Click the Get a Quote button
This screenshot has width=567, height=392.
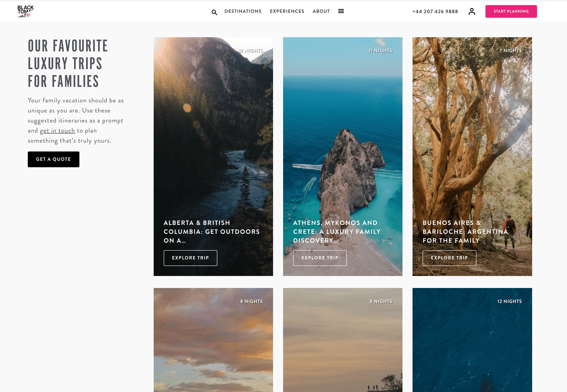(x=53, y=159)
